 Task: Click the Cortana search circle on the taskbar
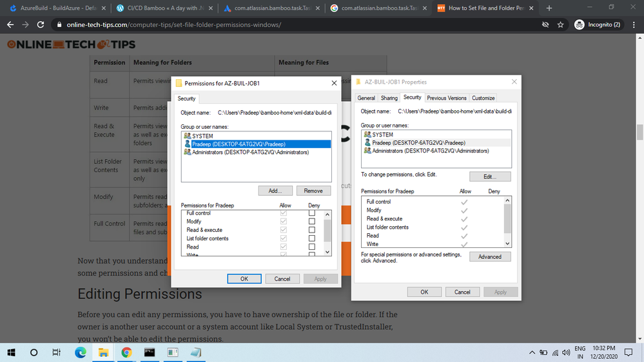coord(34,352)
